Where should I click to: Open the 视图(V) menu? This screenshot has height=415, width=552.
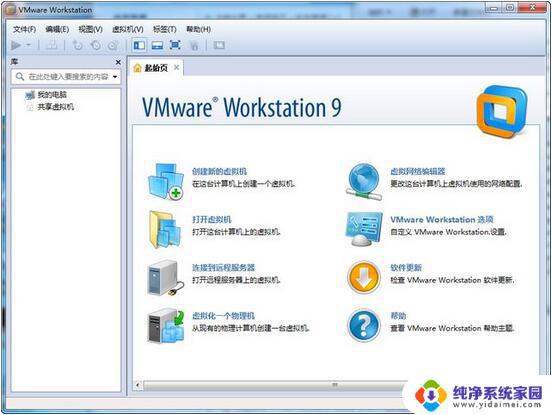click(90, 29)
